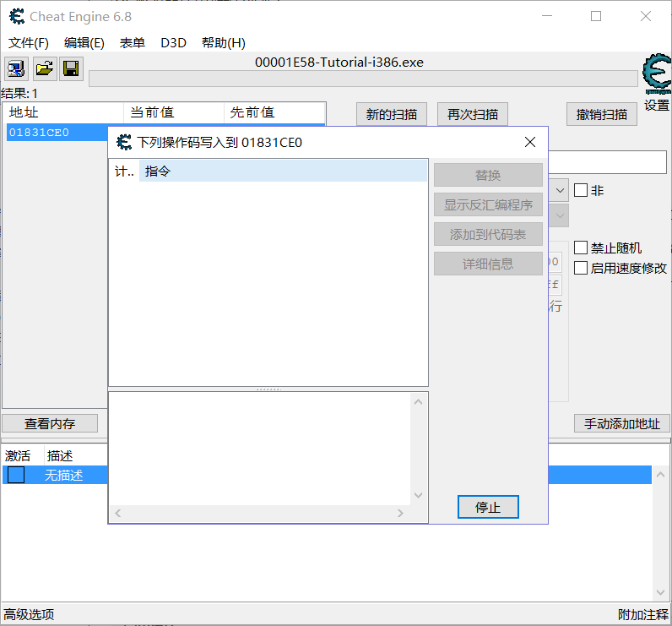Expand the greyed value type dropdown arrow
The height and width of the screenshot is (626, 672).
[x=560, y=215]
